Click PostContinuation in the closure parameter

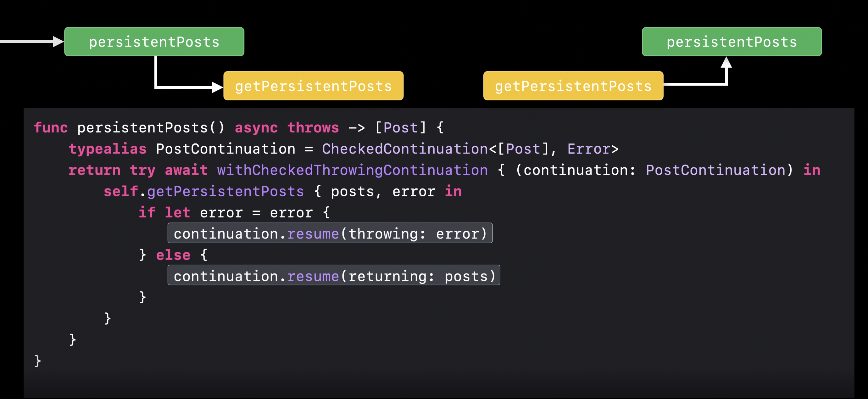715,170
